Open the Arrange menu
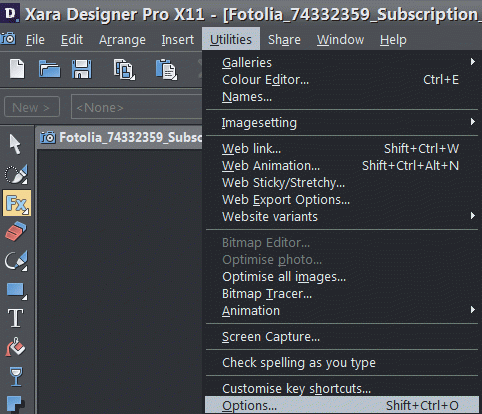The image size is (482, 414). [x=122, y=40]
